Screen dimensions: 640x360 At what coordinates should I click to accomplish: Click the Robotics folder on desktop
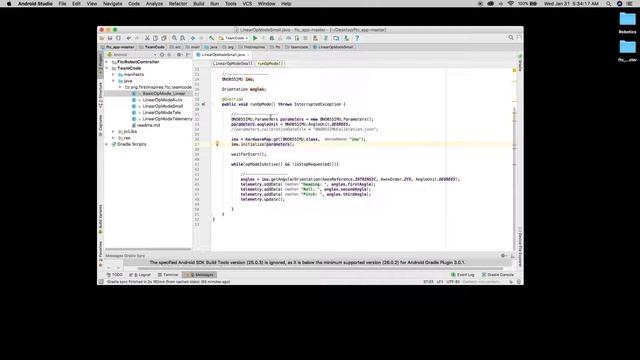point(627,23)
